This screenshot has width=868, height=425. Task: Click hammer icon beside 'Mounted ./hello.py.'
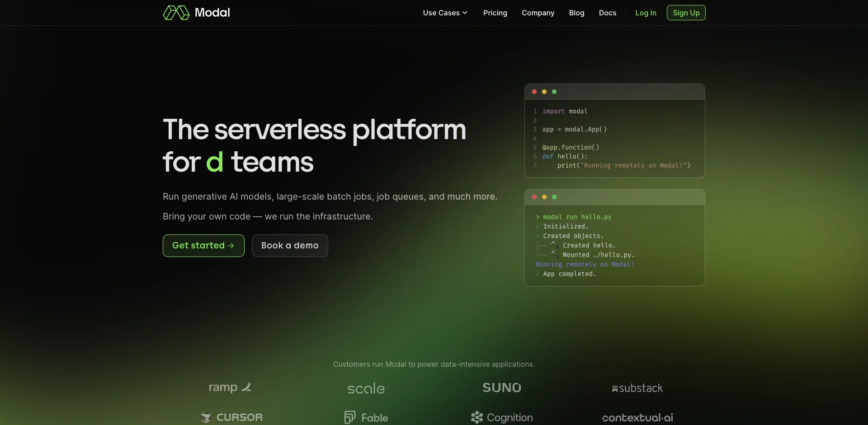coord(555,254)
